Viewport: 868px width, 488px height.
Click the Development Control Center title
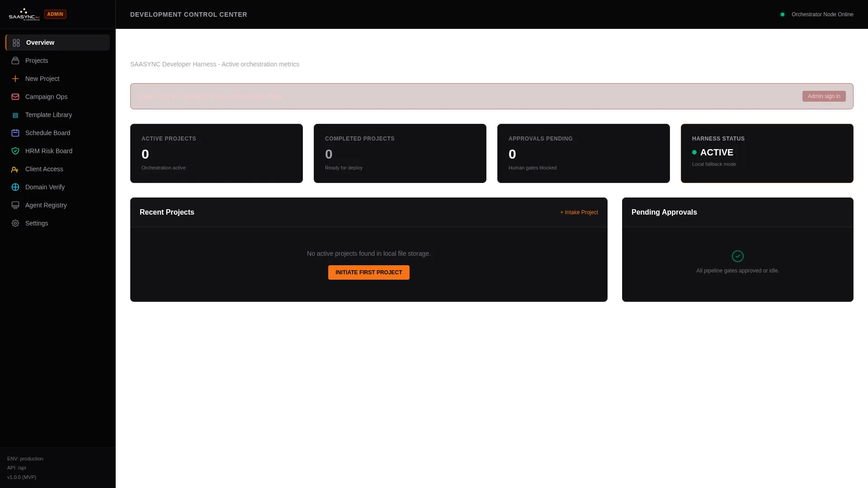pyautogui.click(x=189, y=14)
